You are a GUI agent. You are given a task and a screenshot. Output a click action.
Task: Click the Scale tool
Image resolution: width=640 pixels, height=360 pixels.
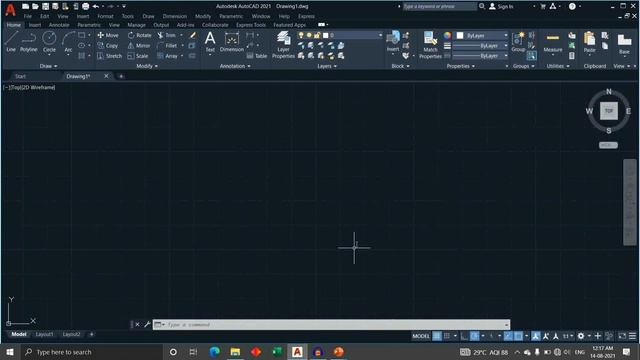138,56
